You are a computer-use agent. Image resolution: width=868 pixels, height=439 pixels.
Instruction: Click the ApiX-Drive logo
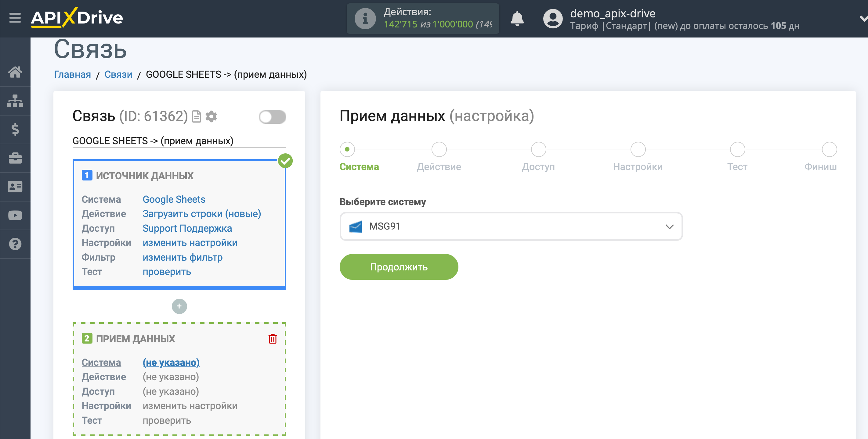(x=77, y=17)
